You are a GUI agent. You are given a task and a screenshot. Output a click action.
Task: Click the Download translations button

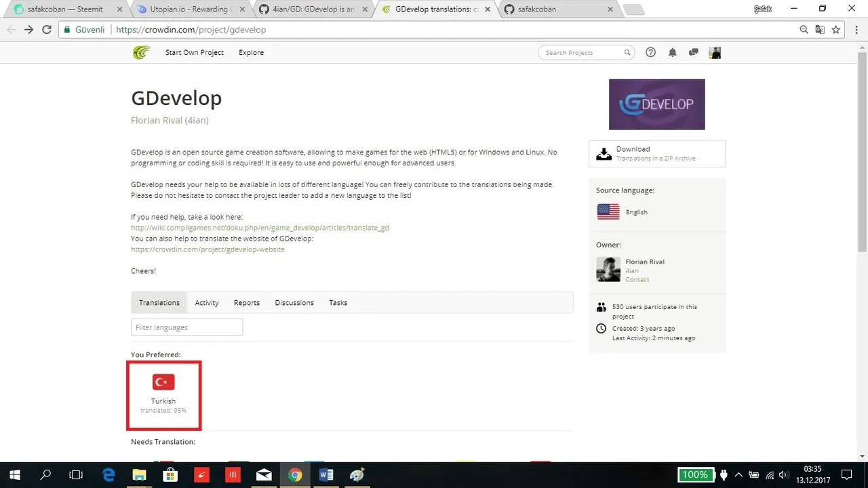click(657, 153)
